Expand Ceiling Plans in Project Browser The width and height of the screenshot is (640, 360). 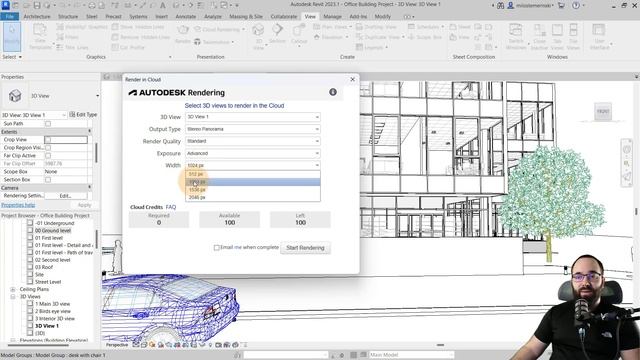(x=13, y=289)
